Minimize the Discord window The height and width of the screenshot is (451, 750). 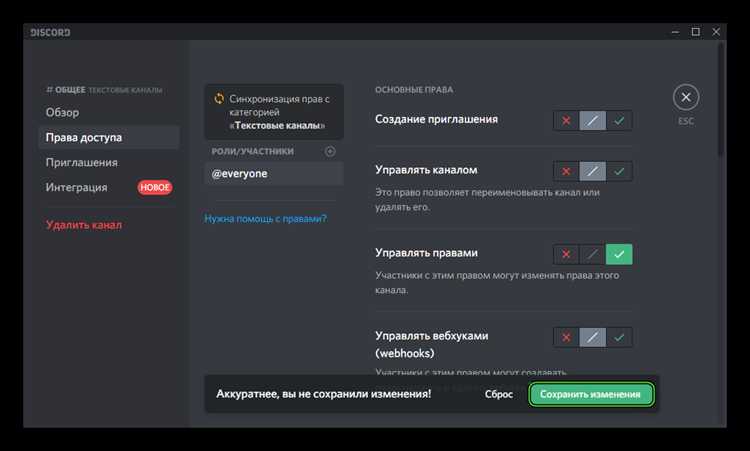pyautogui.click(x=675, y=32)
